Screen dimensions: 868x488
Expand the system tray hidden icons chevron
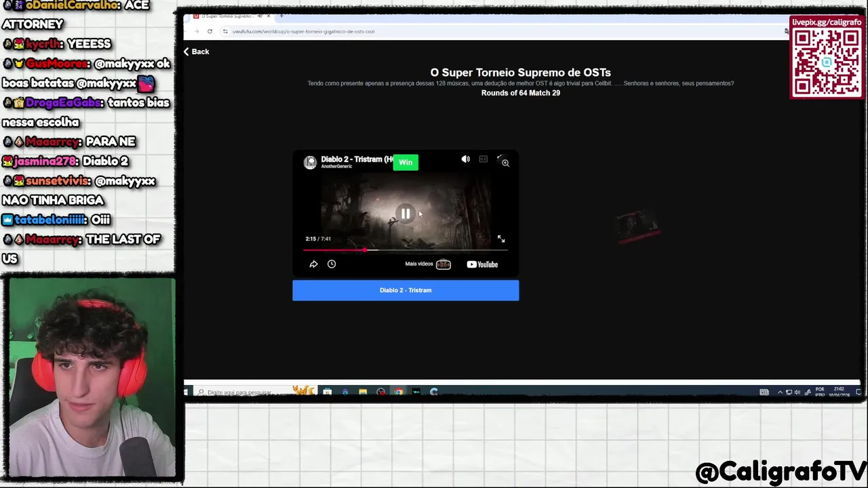point(779,392)
